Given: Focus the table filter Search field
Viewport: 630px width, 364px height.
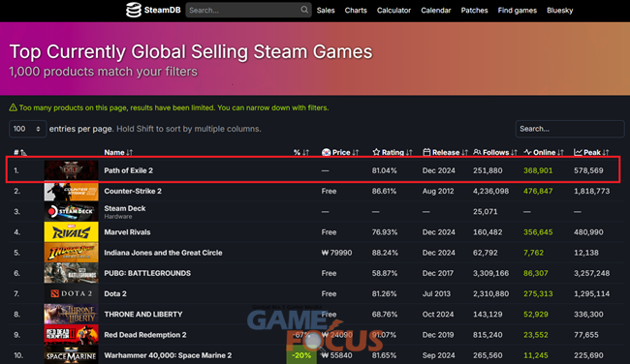Looking at the screenshot, I should pos(570,129).
